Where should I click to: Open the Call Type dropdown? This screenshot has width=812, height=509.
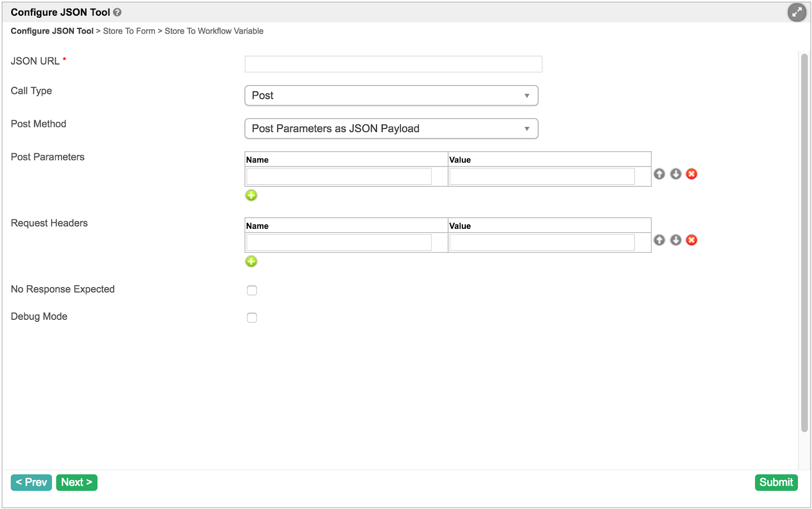click(391, 95)
